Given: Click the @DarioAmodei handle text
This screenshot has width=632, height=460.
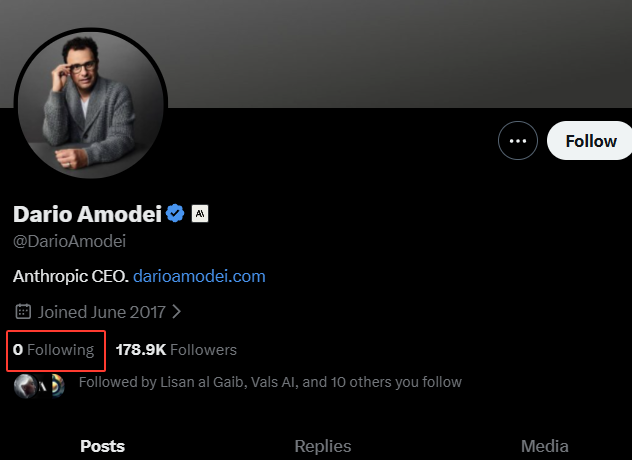Looking at the screenshot, I should click(69, 241).
